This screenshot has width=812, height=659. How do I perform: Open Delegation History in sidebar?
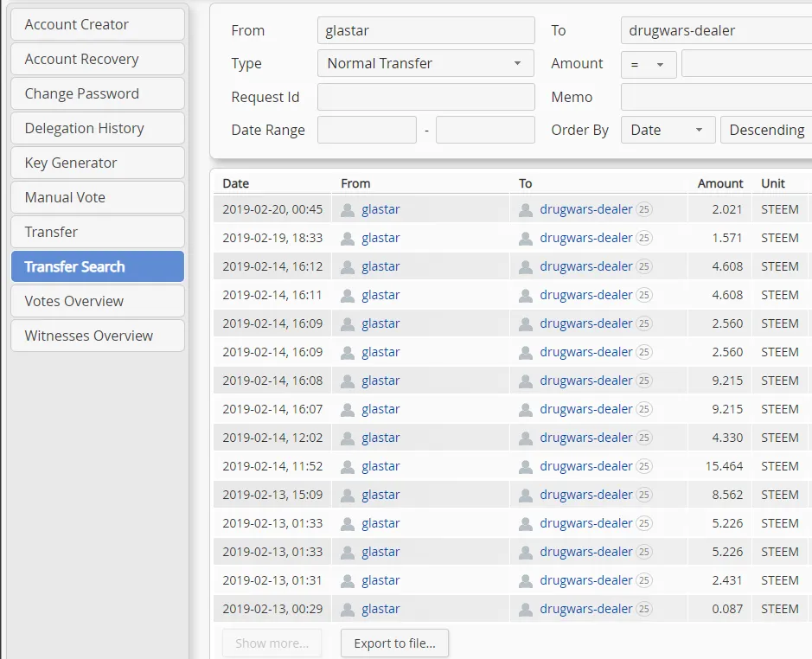98,128
